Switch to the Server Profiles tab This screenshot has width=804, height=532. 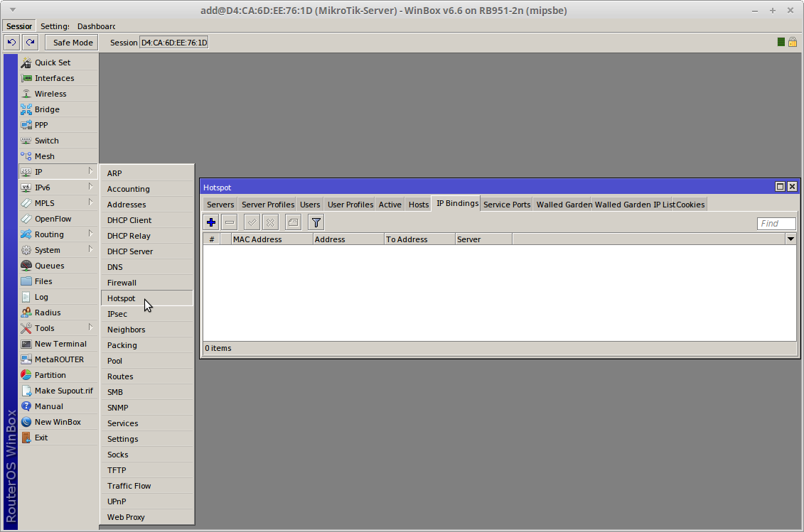[268, 205]
